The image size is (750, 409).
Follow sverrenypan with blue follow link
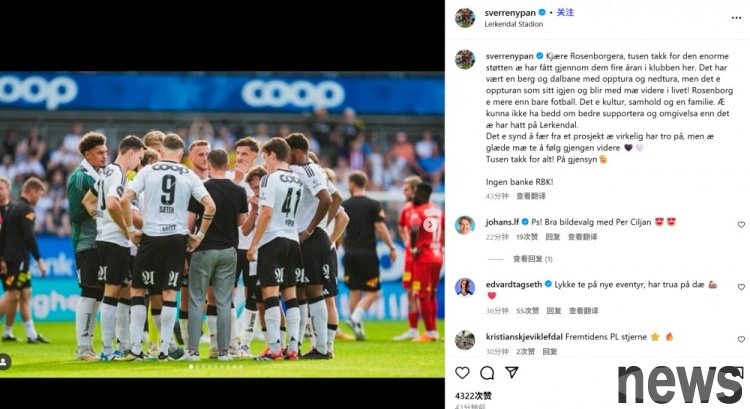pyautogui.click(x=565, y=12)
